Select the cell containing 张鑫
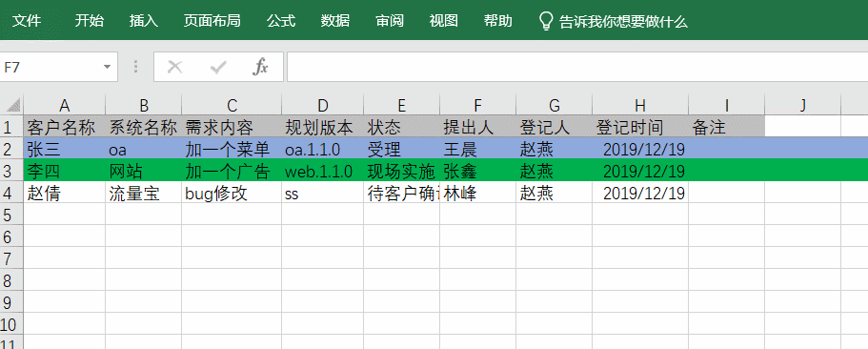The width and height of the screenshot is (868, 349). point(477,171)
